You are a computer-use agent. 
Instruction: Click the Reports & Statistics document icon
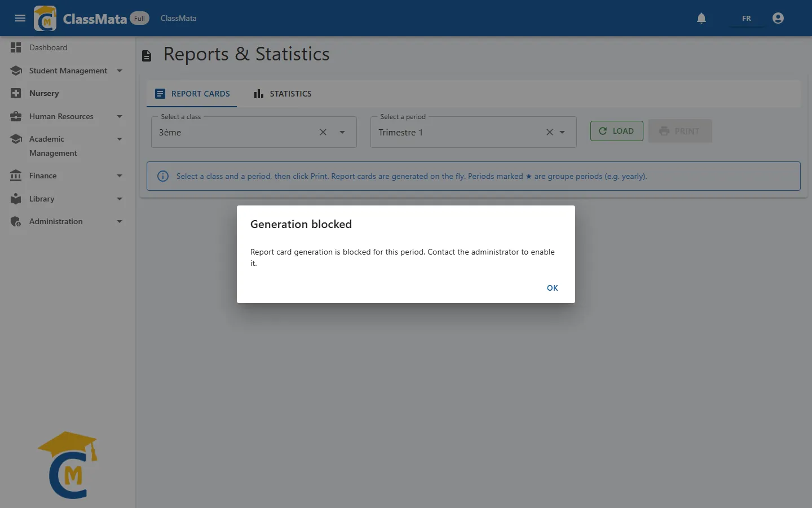(x=147, y=55)
